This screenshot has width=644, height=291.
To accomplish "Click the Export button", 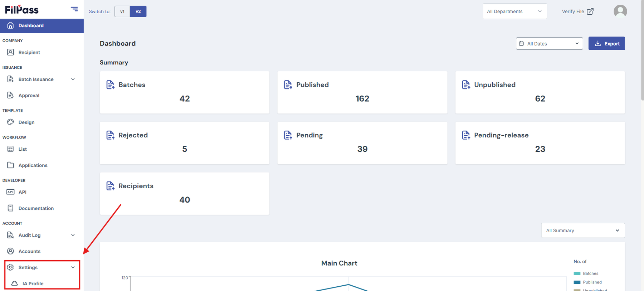I will coord(606,43).
